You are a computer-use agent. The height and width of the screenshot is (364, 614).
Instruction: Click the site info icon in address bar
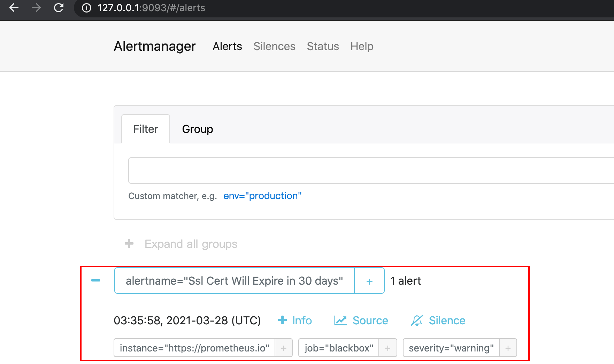[x=86, y=8]
